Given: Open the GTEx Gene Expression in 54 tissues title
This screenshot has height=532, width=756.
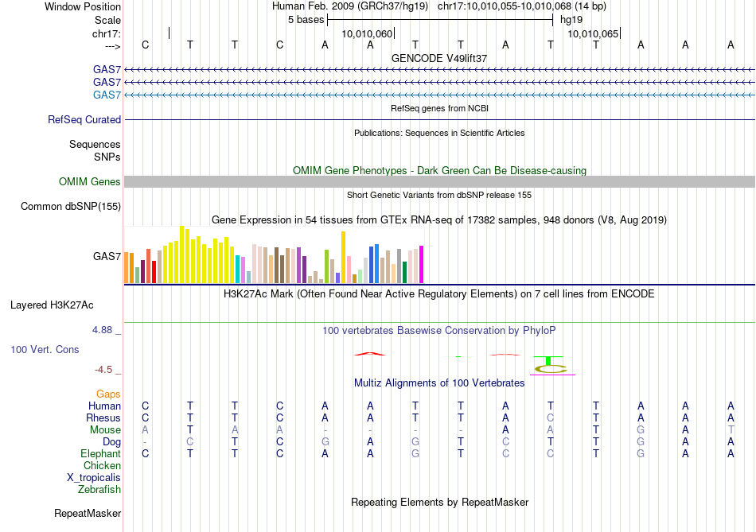Looking at the screenshot, I should (439, 220).
